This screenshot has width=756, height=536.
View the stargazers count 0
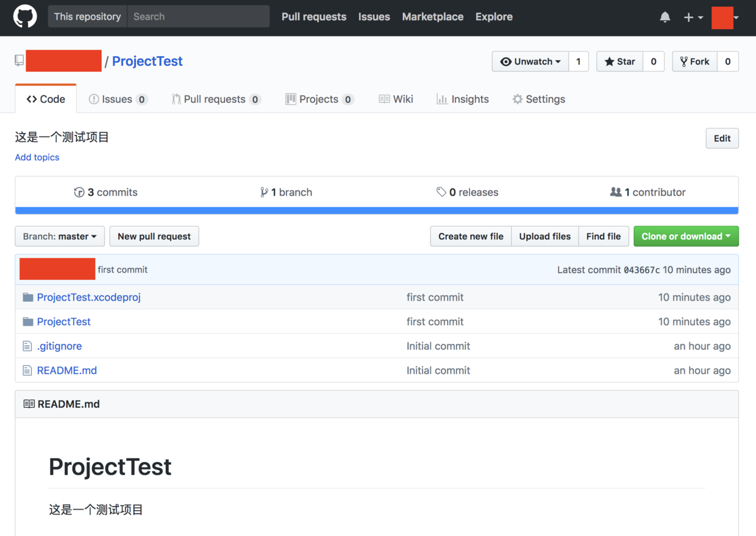tap(654, 62)
